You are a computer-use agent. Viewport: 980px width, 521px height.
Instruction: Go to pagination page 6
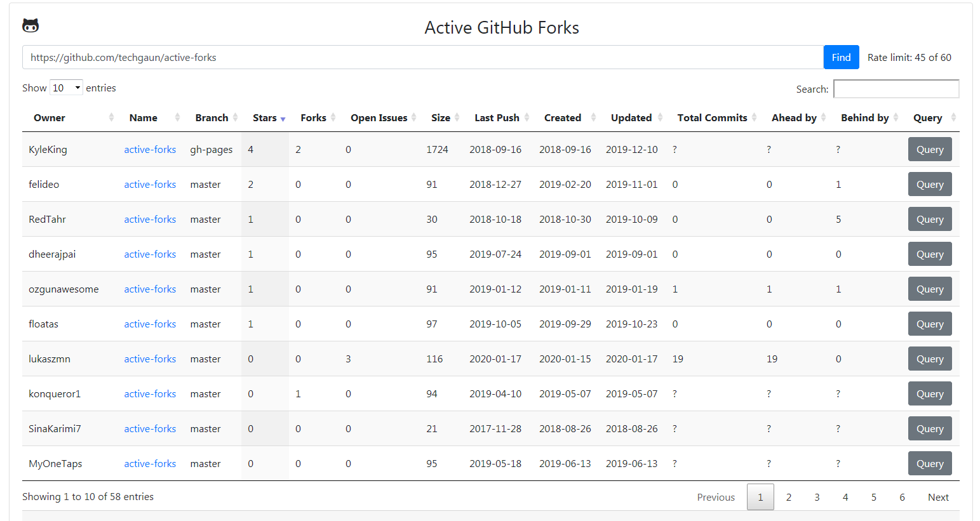click(x=902, y=497)
